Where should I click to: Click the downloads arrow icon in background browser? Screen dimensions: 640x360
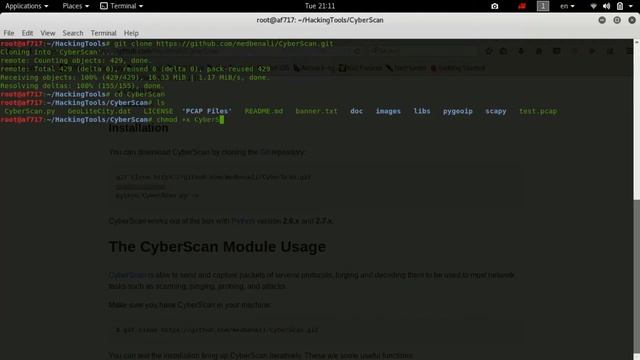tap(521, 51)
